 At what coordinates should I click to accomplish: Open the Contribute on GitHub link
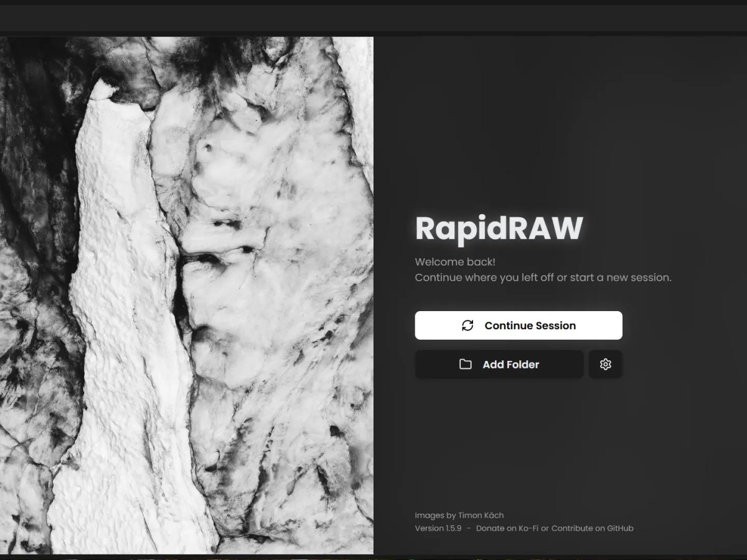593,528
